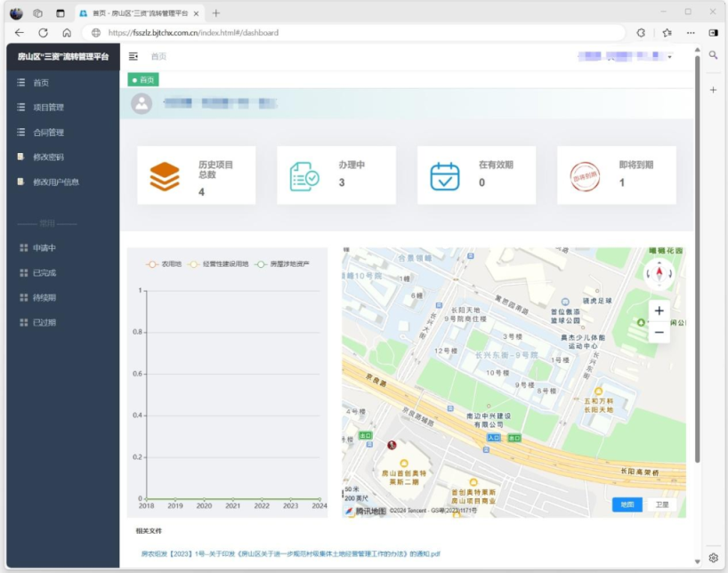This screenshot has height=573, width=728.
Task: Click the 即将到期 red stamp icon
Action: coord(585,176)
